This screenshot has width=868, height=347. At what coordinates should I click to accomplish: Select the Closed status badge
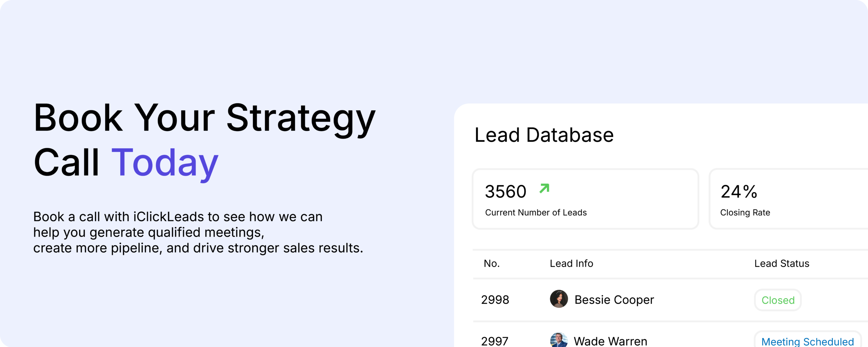(778, 300)
